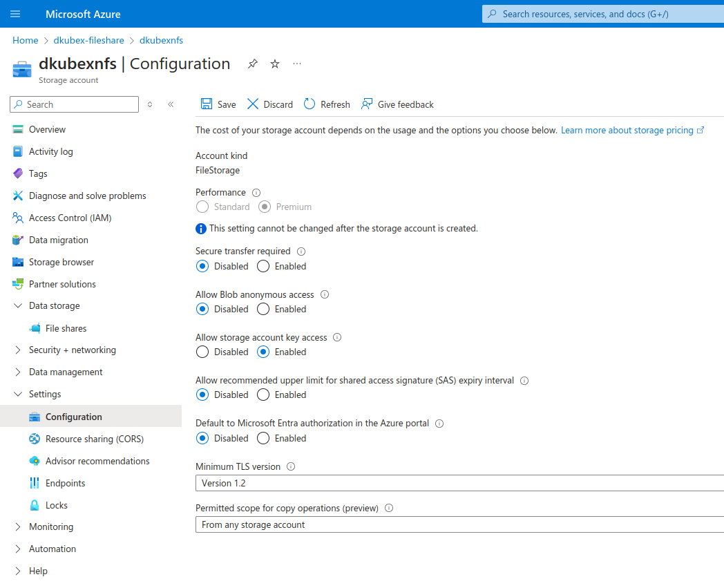The height and width of the screenshot is (588, 724).
Task: Enable Allow Blob anonymous access
Action: tap(263, 309)
